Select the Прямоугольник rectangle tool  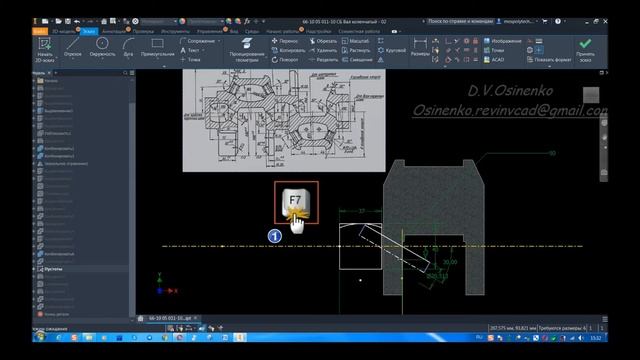(x=158, y=47)
